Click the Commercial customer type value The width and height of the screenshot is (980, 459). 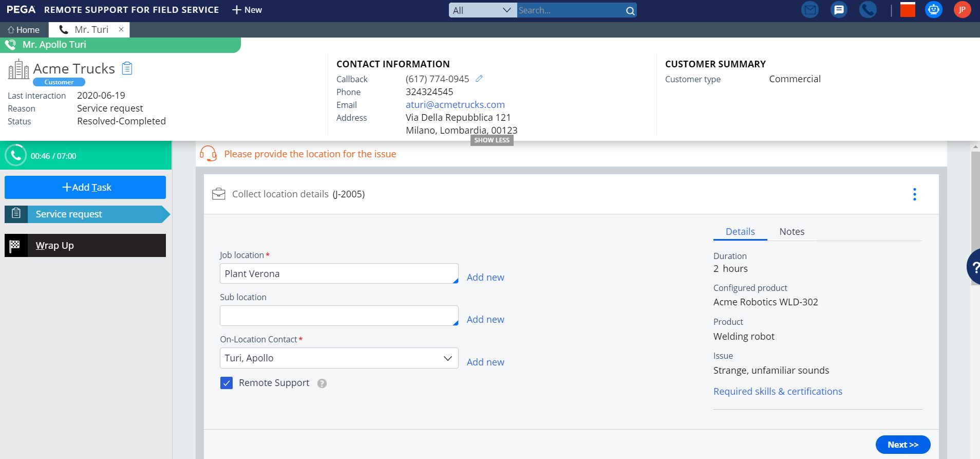point(795,79)
